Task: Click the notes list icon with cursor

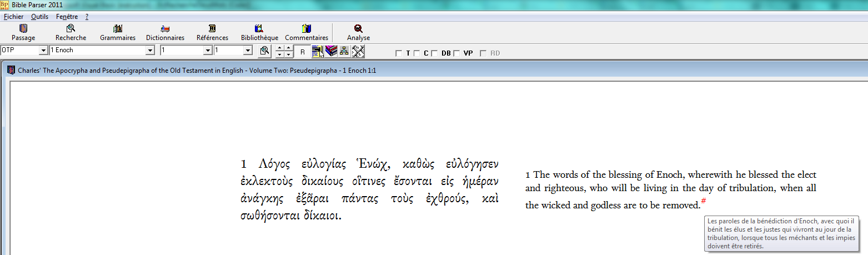Action: click(318, 51)
